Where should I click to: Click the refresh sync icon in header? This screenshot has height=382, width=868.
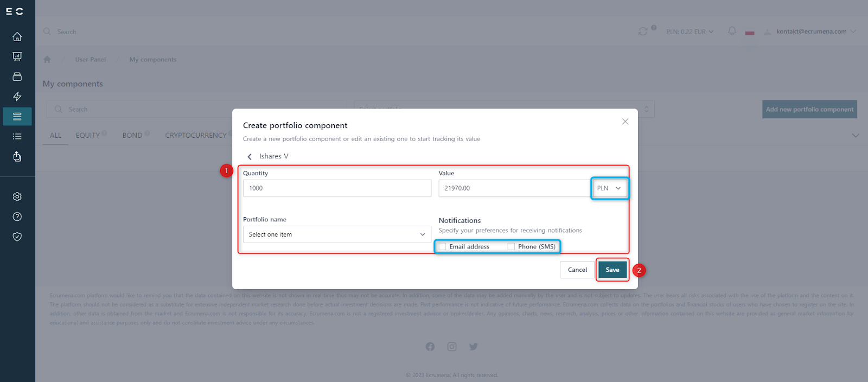[643, 31]
